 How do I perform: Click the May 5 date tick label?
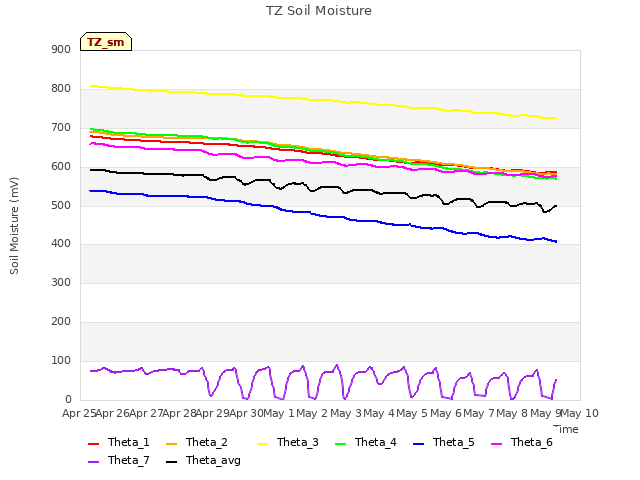[x=412, y=413]
